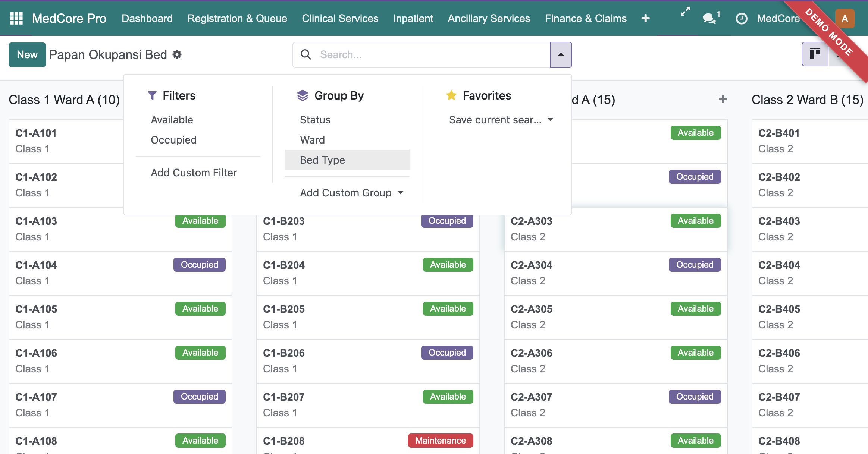Viewport: 868px width, 454px height.
Task: Click the plus icon after Finance & Claims
Action: [646, 18]
